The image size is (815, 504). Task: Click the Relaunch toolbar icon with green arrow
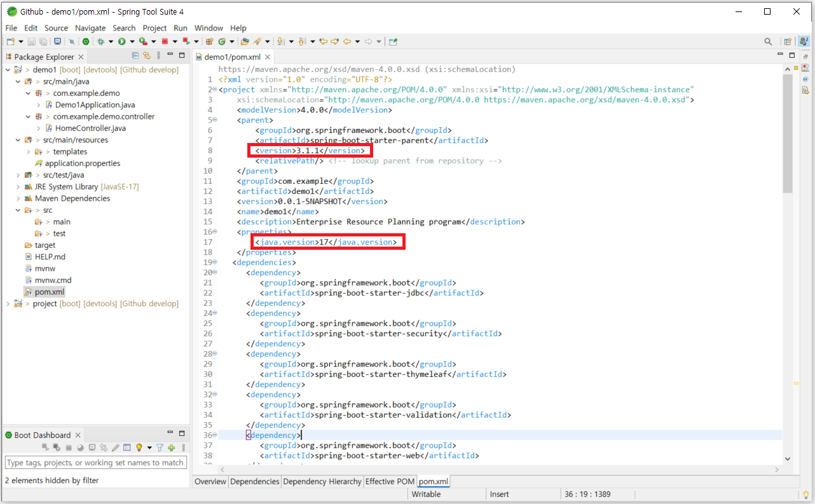tap(186, 41)
